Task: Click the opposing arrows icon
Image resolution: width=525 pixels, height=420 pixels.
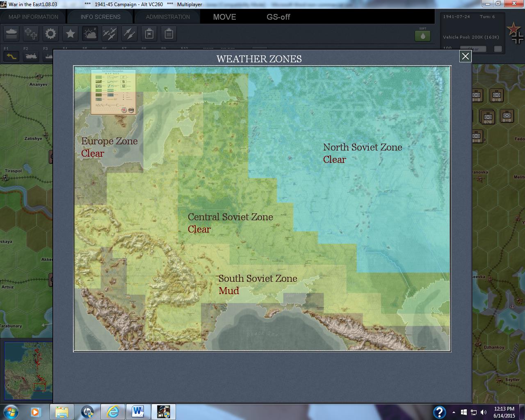Action: tap(129, 34)
